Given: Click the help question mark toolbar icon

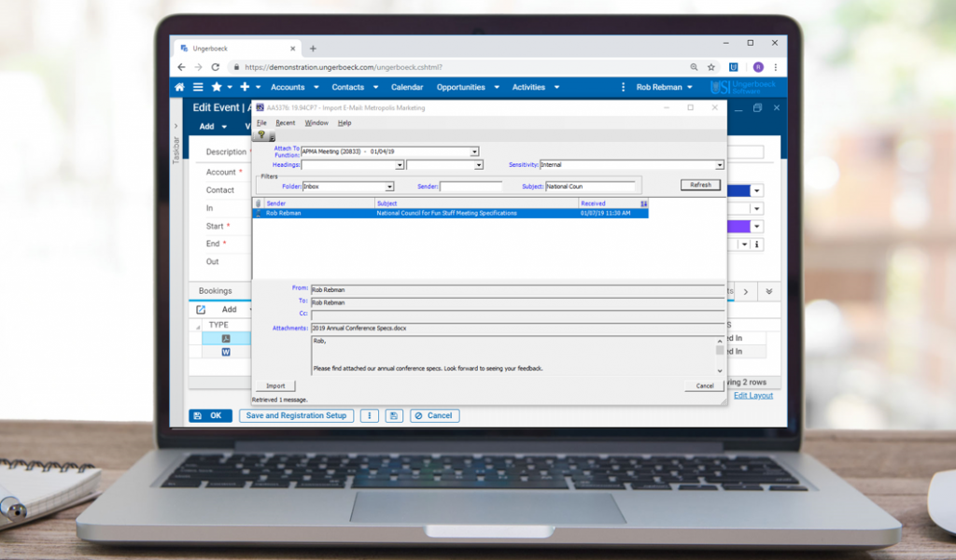Looking at the screenshot, I should (x=262, y=135).
